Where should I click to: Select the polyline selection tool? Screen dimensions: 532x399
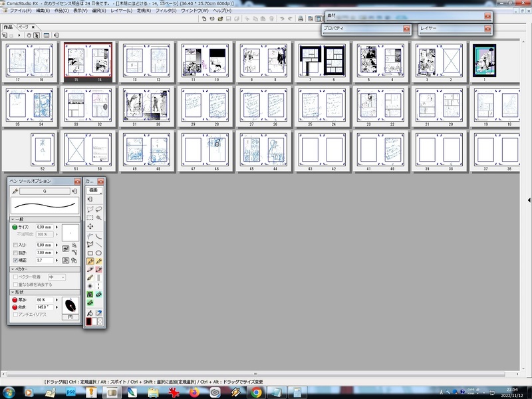pos(90,209)
